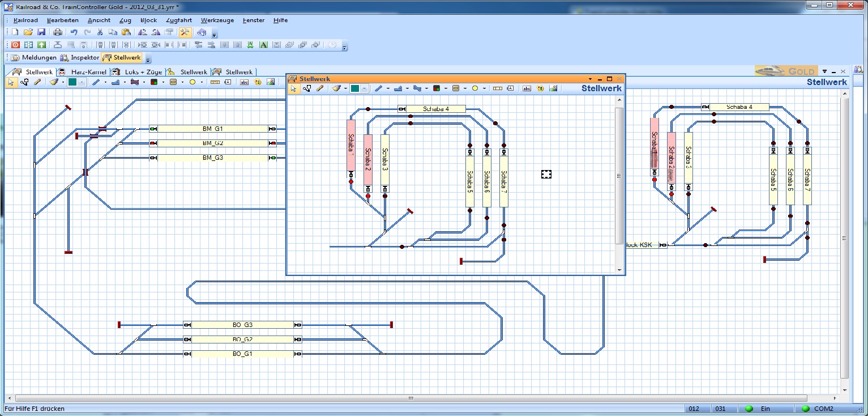Select the pointer tool in the floating Stellwerk window

[x=293, y=88]
